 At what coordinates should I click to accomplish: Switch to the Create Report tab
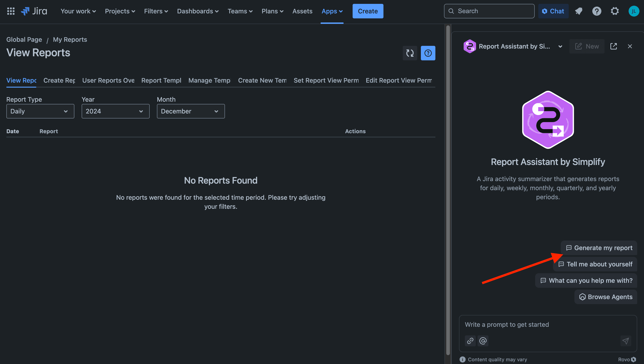[59, 80]
